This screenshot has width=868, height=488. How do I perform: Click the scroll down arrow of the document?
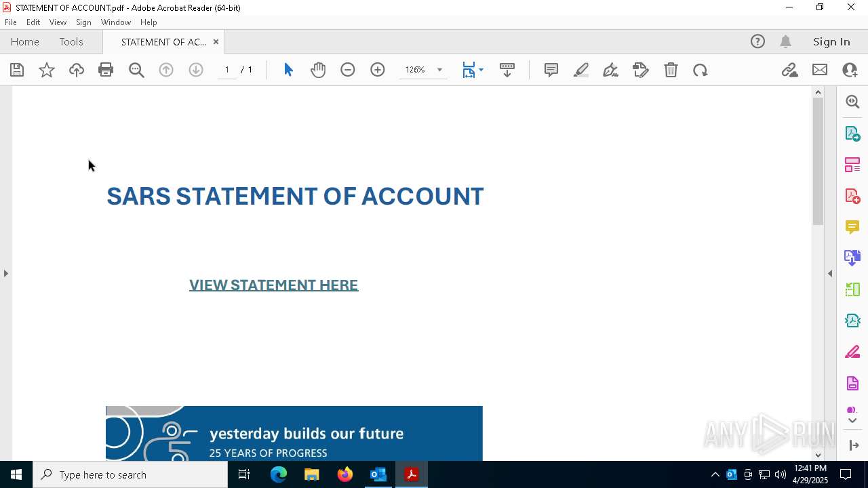(818, 455)
